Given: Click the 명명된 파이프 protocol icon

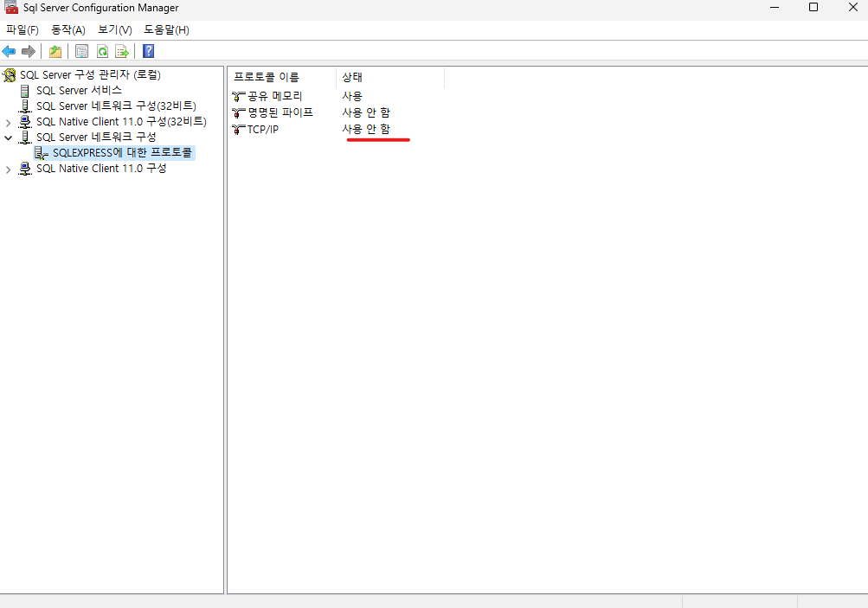Looking at the screenshot, I should point(239,112).
